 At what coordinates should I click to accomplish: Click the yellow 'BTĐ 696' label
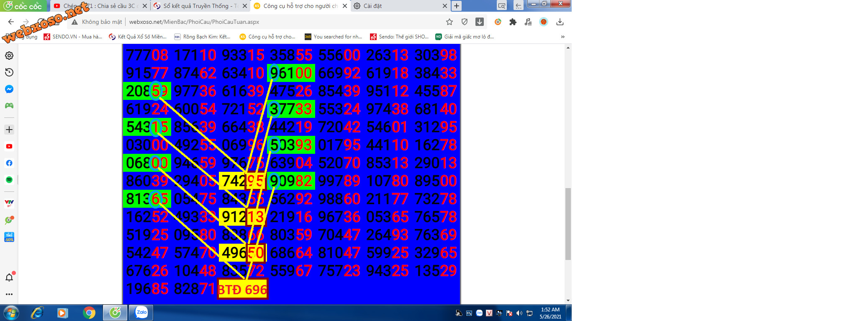click(242, 289)
